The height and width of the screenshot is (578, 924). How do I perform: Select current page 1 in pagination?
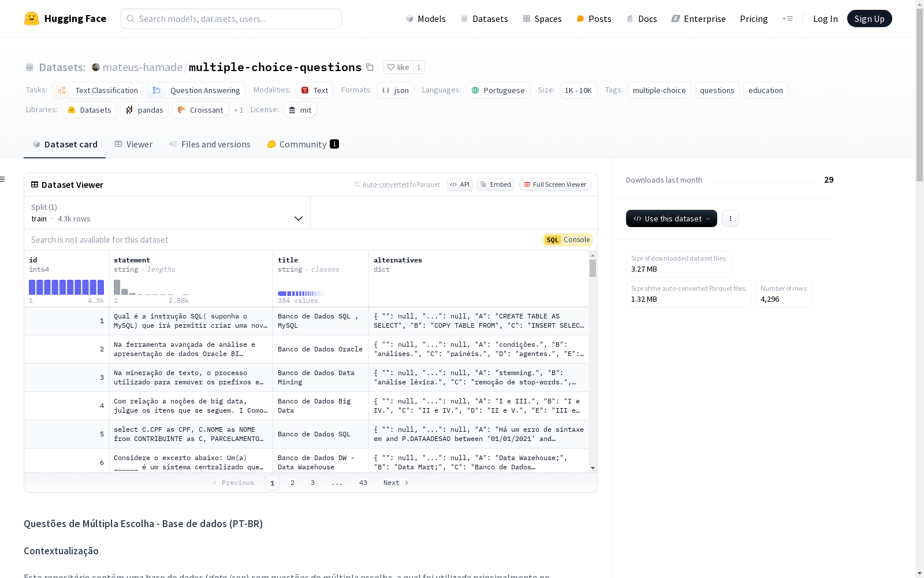272,483
